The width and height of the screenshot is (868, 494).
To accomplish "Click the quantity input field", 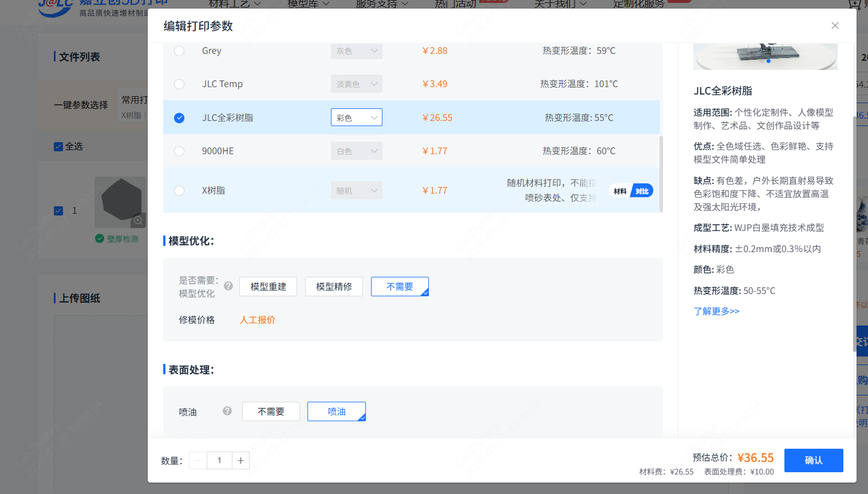I will point(219,461).
